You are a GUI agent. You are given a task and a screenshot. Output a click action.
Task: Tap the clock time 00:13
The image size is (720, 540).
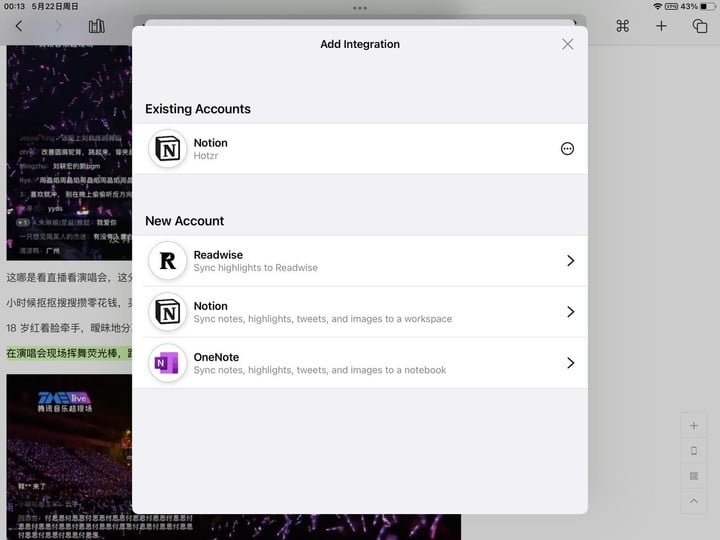(x=14, y=6)
